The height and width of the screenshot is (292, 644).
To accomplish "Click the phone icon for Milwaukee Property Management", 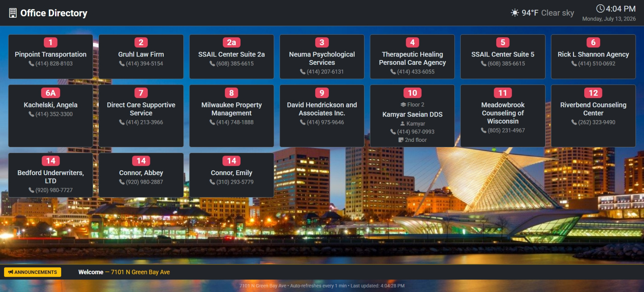I will click(x=212, y=123).
